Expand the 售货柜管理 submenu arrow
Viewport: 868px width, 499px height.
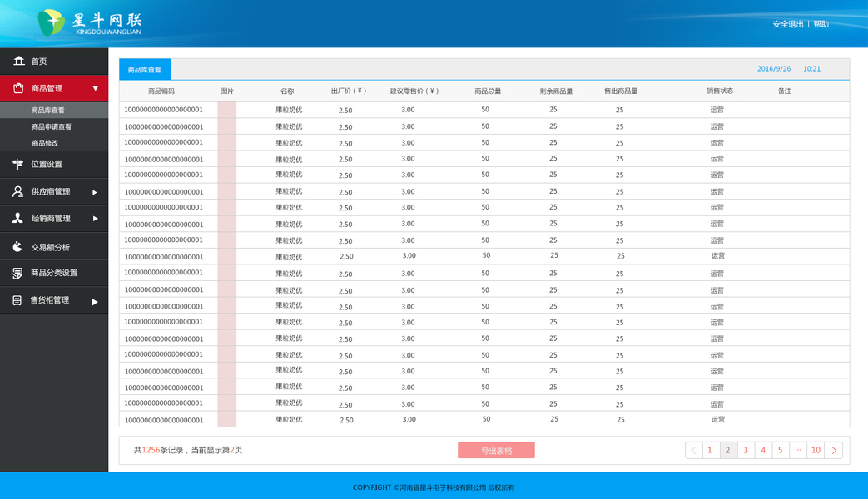coord(95,302)
